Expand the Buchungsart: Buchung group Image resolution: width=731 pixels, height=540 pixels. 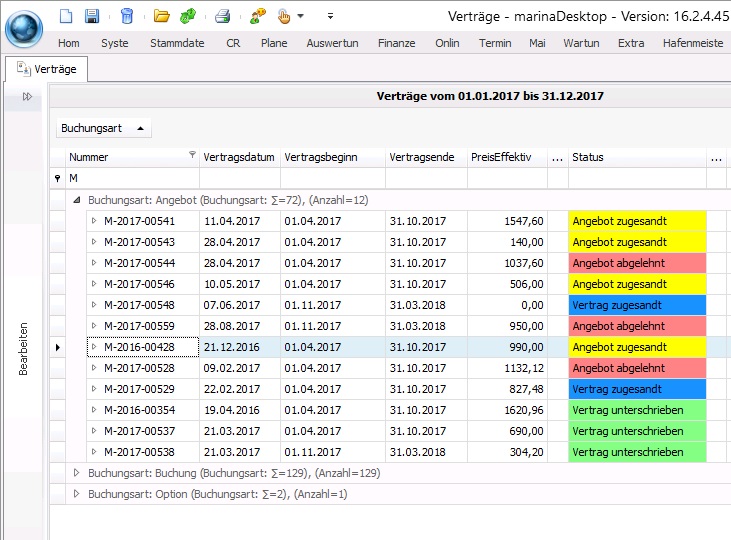[x=76, y=473]
